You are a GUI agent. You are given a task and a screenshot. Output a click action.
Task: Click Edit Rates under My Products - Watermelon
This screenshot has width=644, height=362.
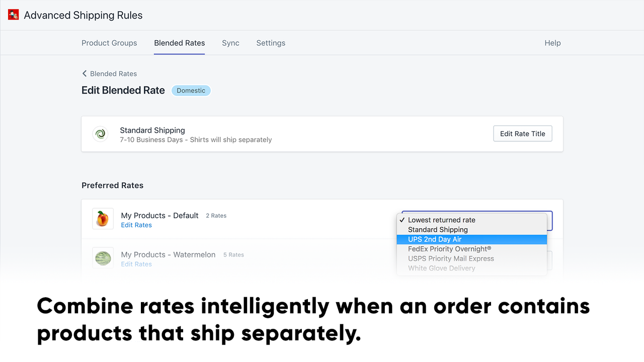pos(136,264)
